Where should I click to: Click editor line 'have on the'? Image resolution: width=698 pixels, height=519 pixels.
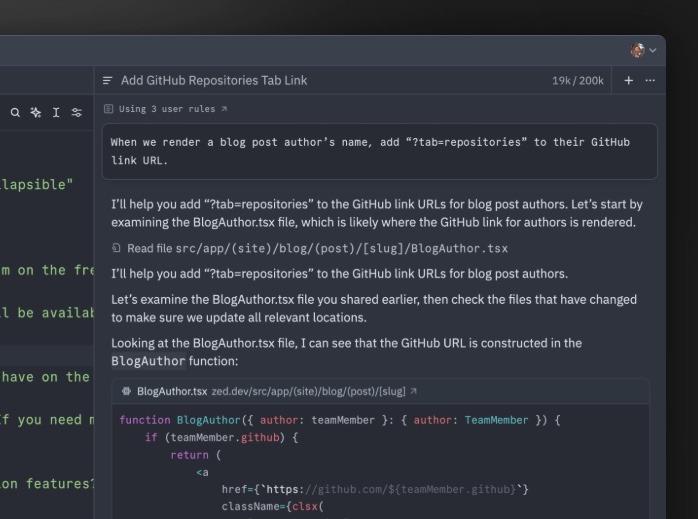[x=46, y=377]
